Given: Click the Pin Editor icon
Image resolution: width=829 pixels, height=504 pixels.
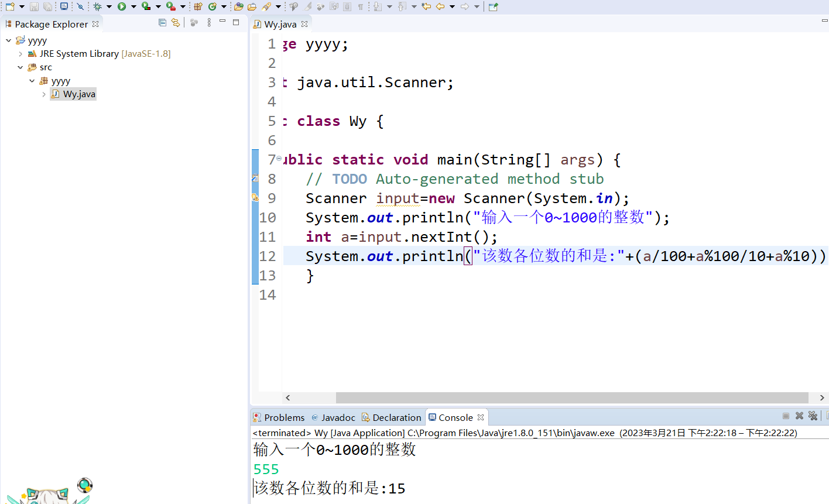Looking at the screenshot, I should (494, 6).
